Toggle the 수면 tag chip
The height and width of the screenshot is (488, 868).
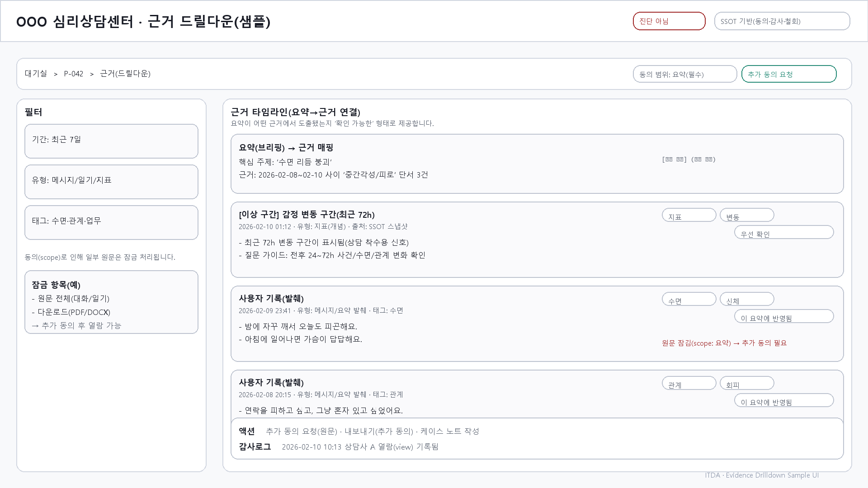point(689,299)
